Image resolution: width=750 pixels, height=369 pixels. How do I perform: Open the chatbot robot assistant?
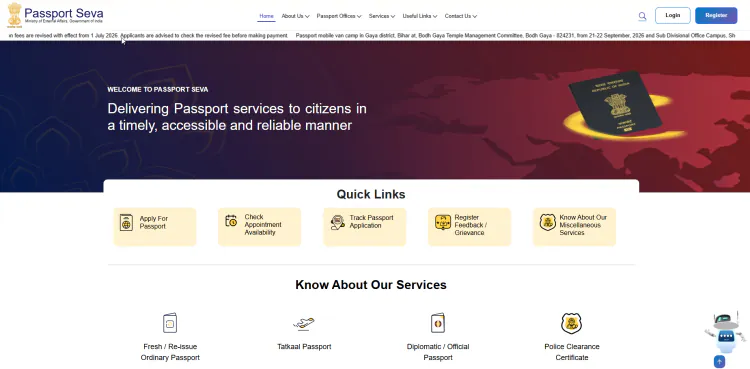click(x=725, y=333)
